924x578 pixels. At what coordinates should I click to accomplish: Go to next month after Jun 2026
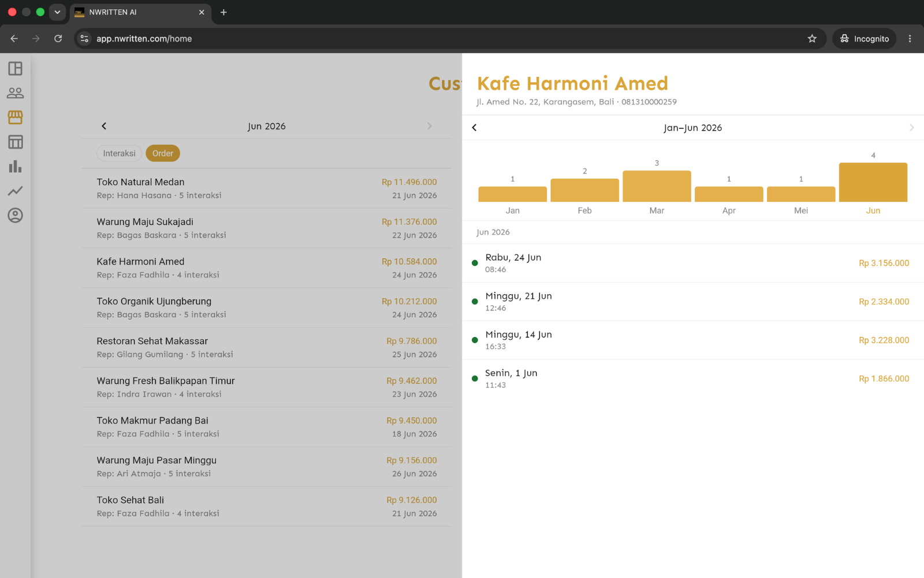pos(430,126)
